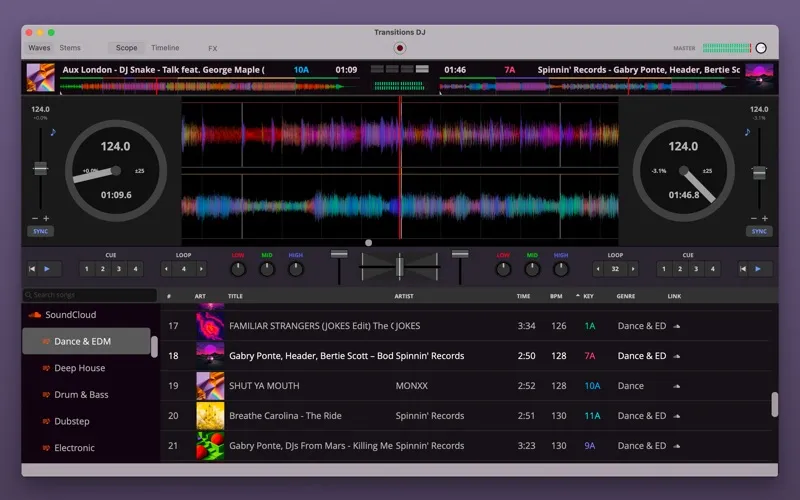Adjust the left deck HIGH EQ knob
Screen dimensions: 800x500
tap(296, 269)
